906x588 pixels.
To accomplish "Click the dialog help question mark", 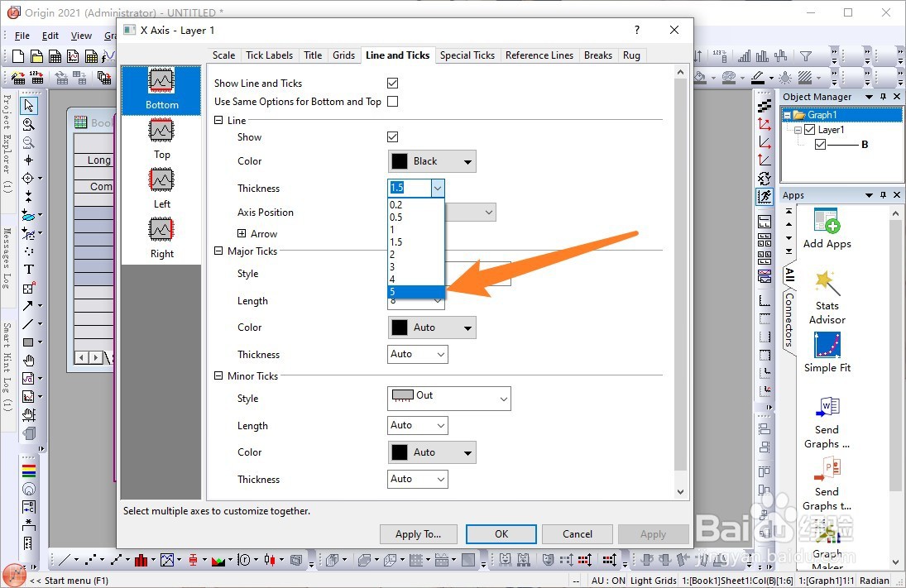I will 637,30.
